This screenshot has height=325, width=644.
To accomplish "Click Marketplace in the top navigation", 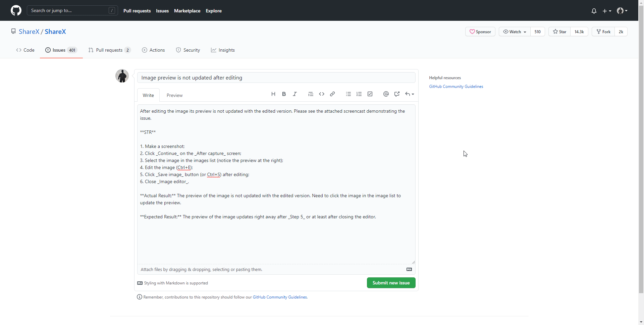I will pyautogui.click(x=187, y=11).
